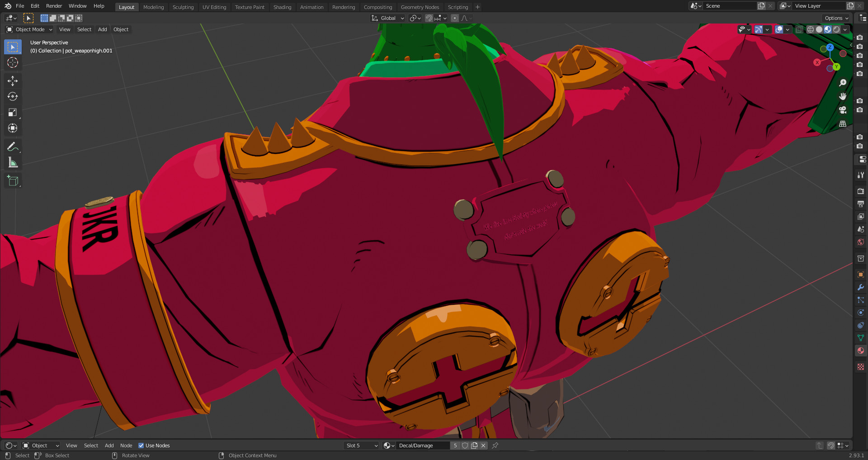The width and height of the screenshot is (868, 460).
Task: Open the Scene properties tab
Action: pos(861,229)
